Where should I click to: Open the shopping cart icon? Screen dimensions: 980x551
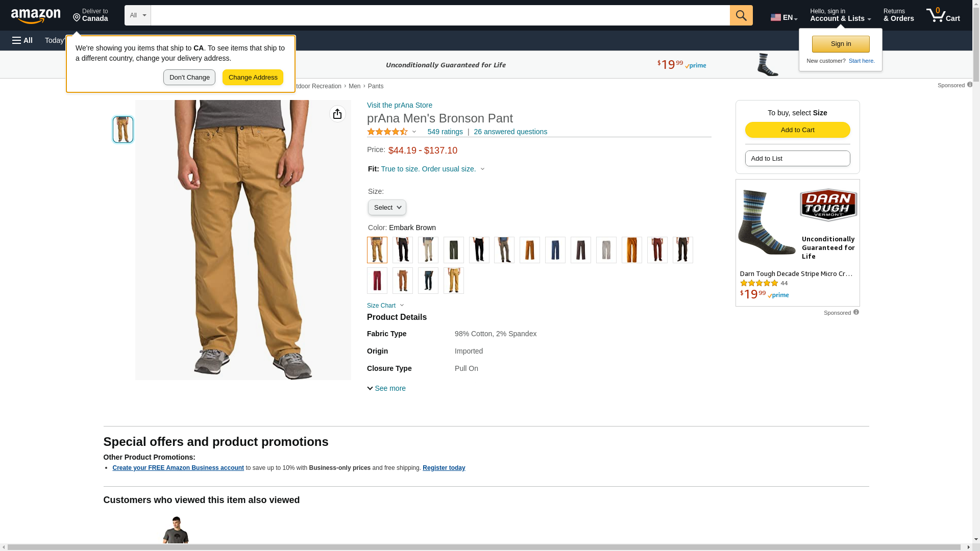[943, 15]
